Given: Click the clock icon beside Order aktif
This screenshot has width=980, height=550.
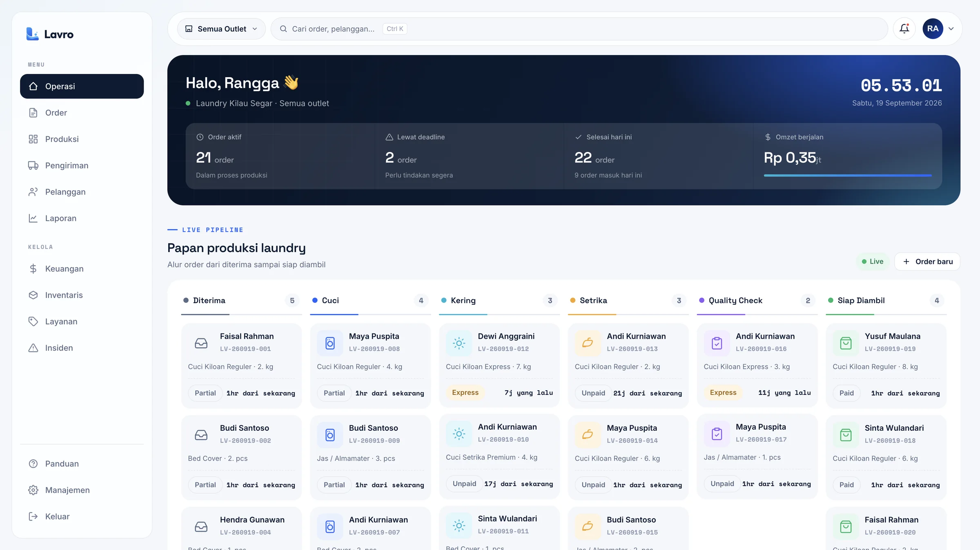Looking at the screenshot, I should (x=200, y=137).
